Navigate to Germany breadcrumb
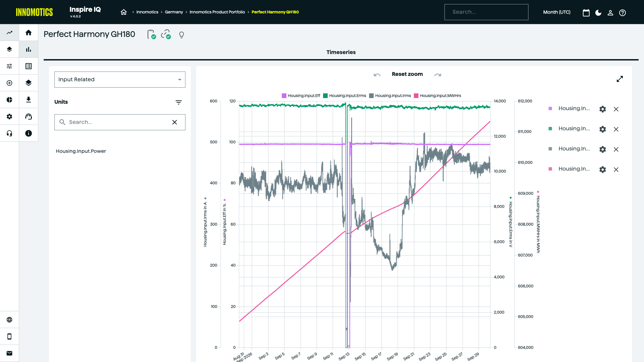The image size is (644, 362). [x=174, y=12]
